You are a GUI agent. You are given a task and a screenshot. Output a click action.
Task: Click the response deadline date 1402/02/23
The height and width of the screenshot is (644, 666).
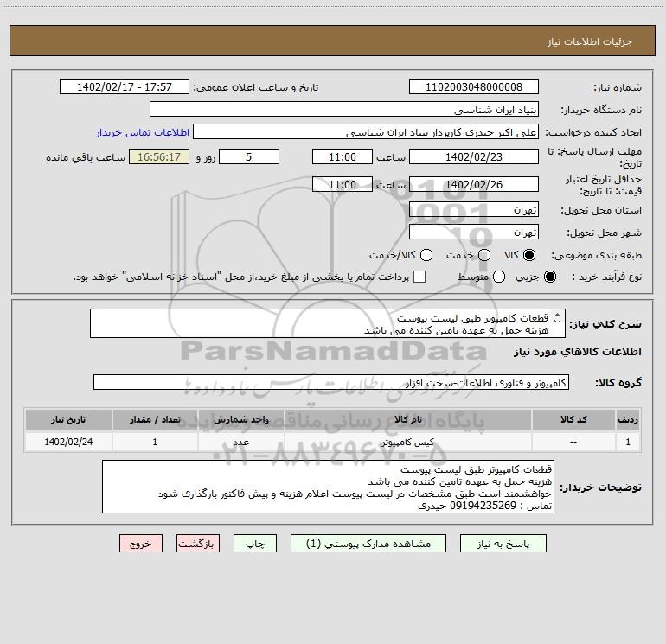pyautogui.click(x=474, y=156)
